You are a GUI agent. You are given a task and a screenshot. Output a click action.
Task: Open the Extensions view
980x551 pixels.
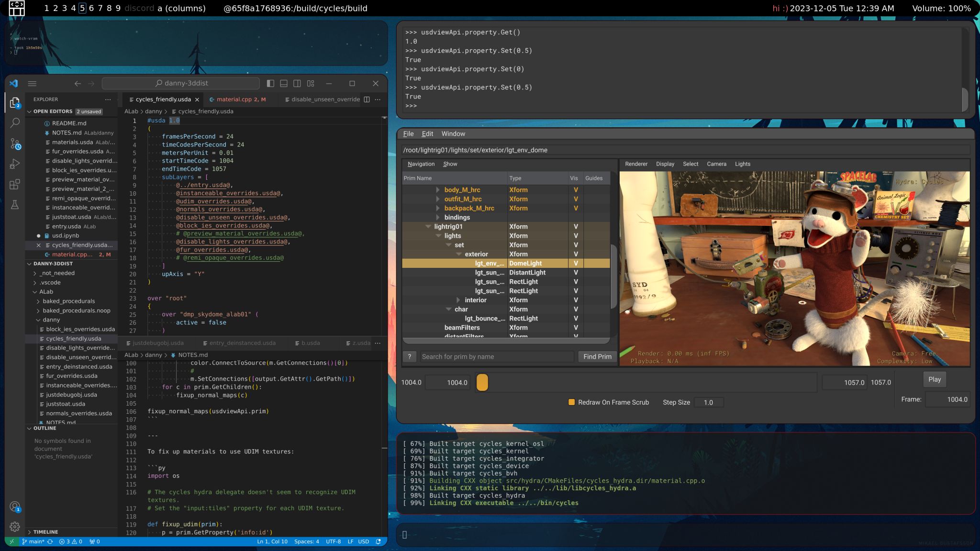[15, 185]
